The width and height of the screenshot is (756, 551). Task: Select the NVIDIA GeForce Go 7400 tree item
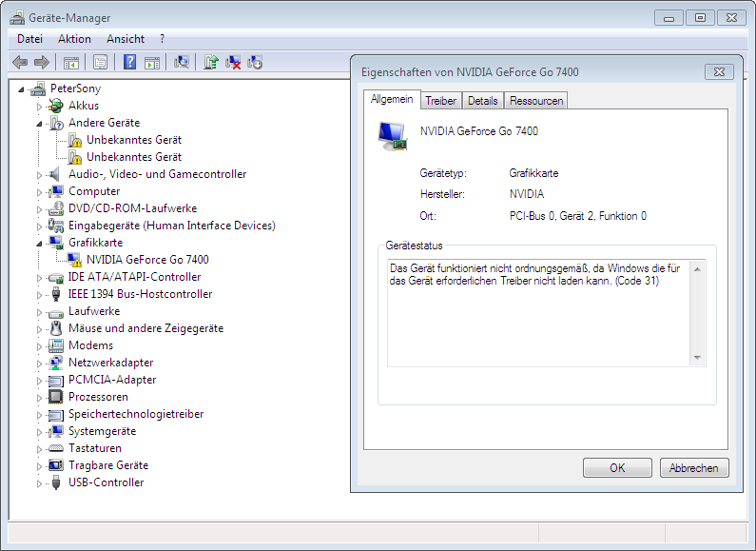click(x=147, y=260)
